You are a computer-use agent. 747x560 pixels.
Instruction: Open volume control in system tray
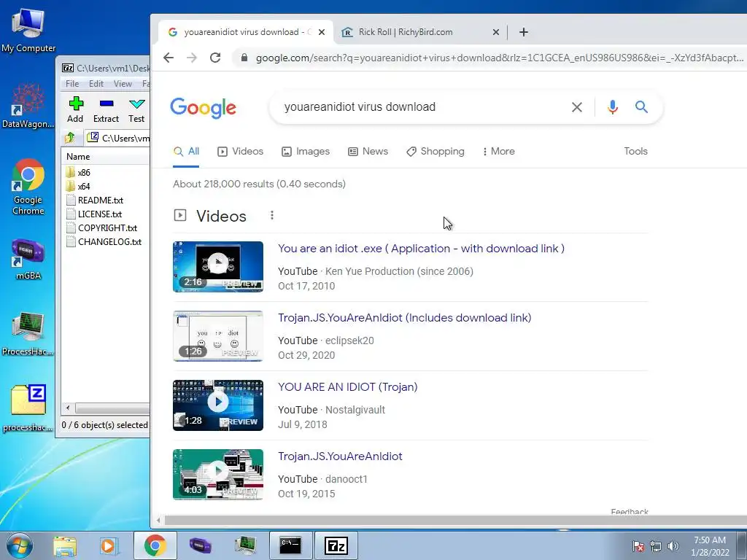673,546
